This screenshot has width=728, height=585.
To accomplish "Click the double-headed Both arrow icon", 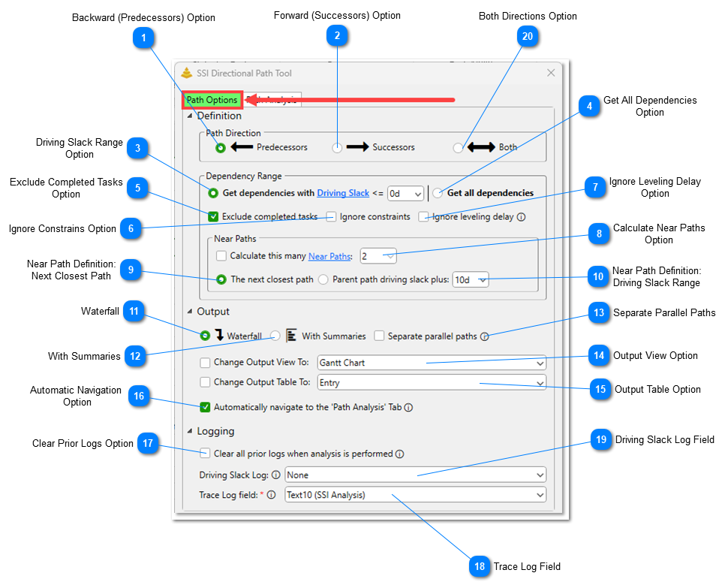I will click(482, 147).
